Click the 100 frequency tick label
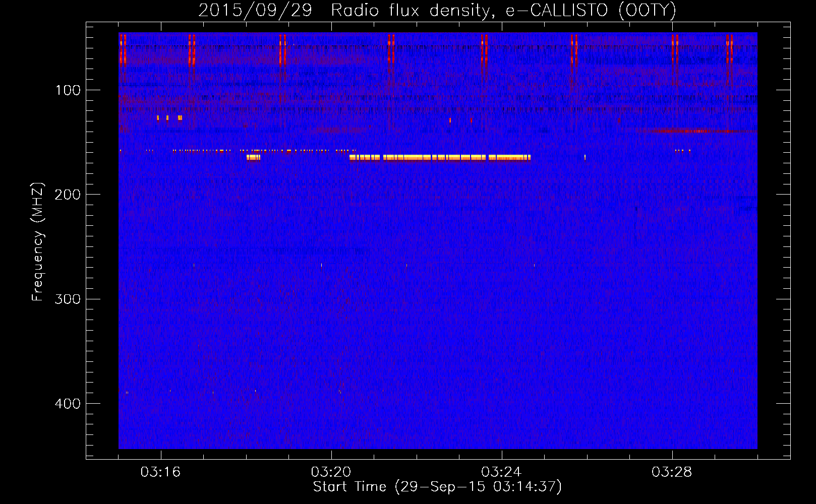Viewport: 816px width, 504px height. pos(68,90)
